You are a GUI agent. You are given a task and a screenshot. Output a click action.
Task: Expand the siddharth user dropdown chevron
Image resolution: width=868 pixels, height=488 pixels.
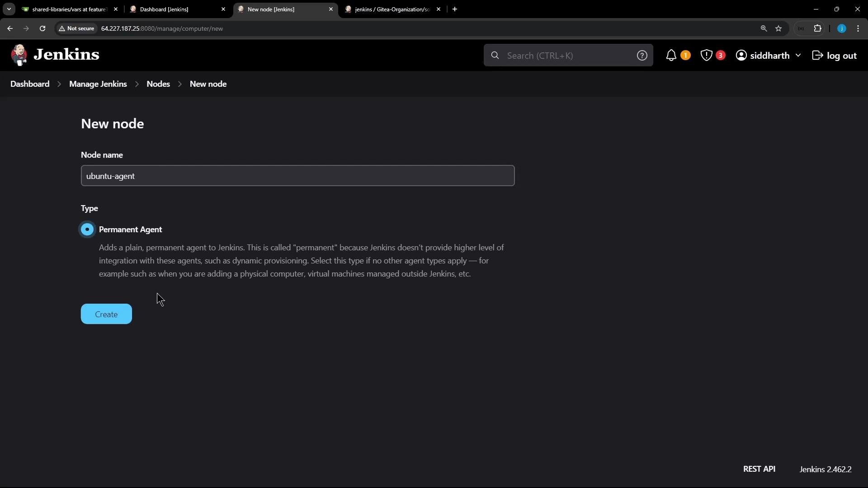pos(798,55)
